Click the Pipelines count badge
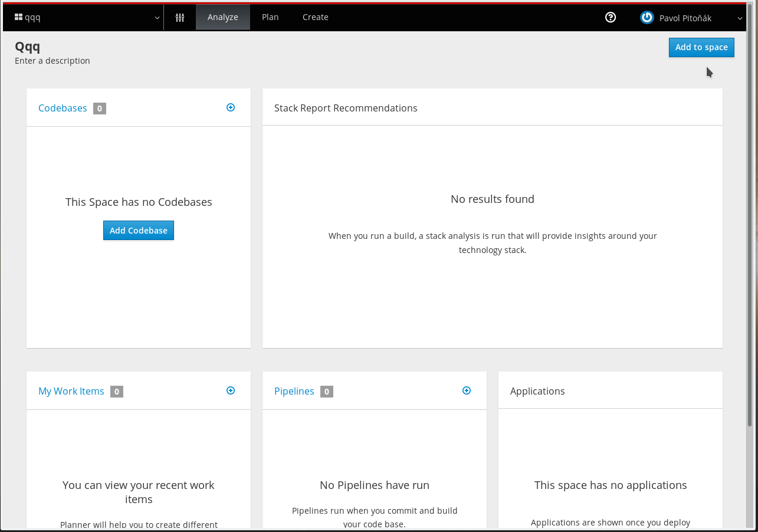 tap(327, 392)
